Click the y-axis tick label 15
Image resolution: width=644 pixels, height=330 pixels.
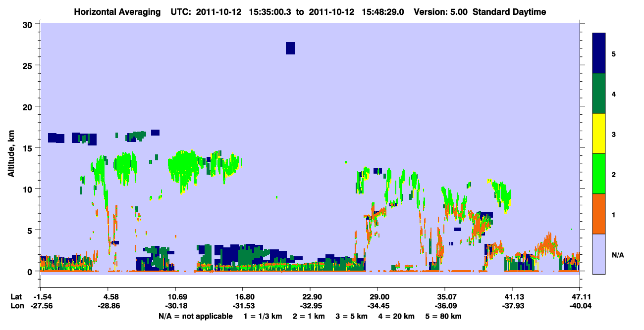(29, 148)
